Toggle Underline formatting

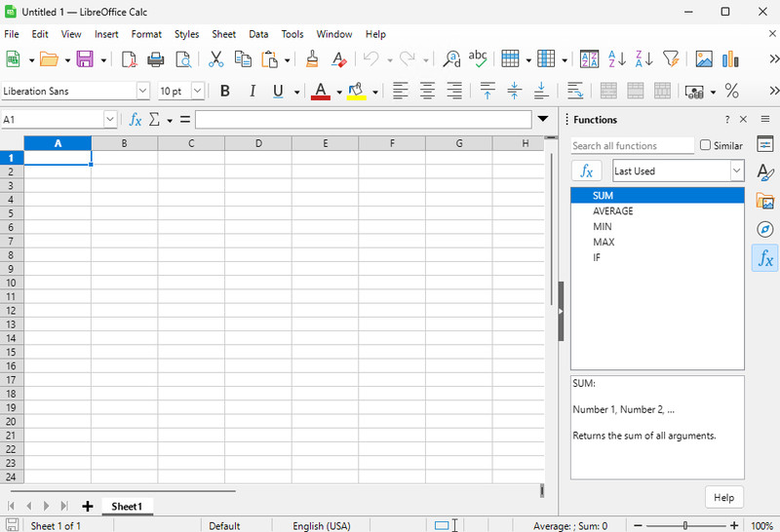click(278, 91)
